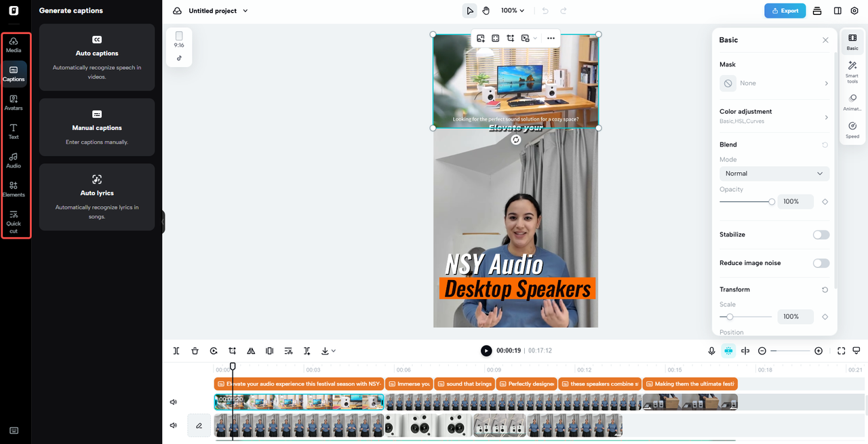The width and height of the screenshot is (868, 444).
Task: Click the crop icon in timeline toolbar
Action: tap(233, 350)
